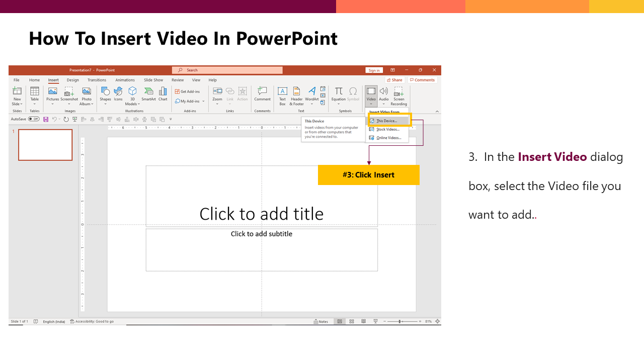Open the Shapes gallery
This screenshot has width=644, height=362.
pos(105,95)
